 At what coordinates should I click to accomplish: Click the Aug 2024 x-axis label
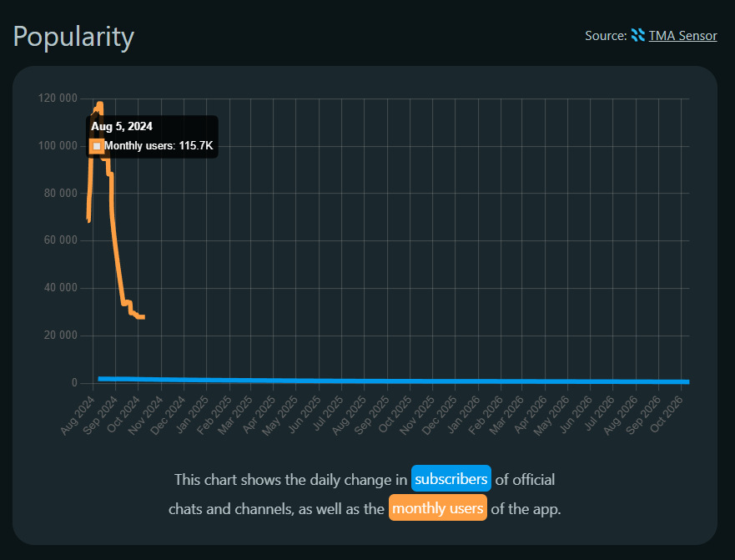pos(78,414)
